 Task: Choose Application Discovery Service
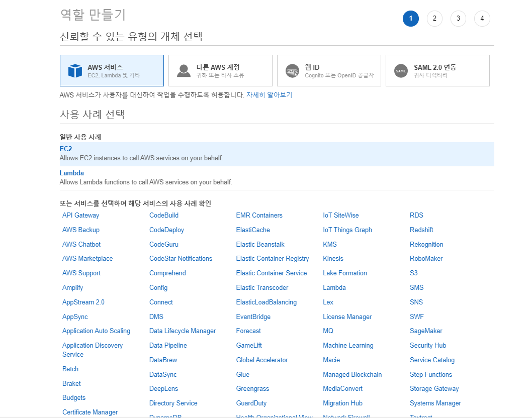[93, 350]
